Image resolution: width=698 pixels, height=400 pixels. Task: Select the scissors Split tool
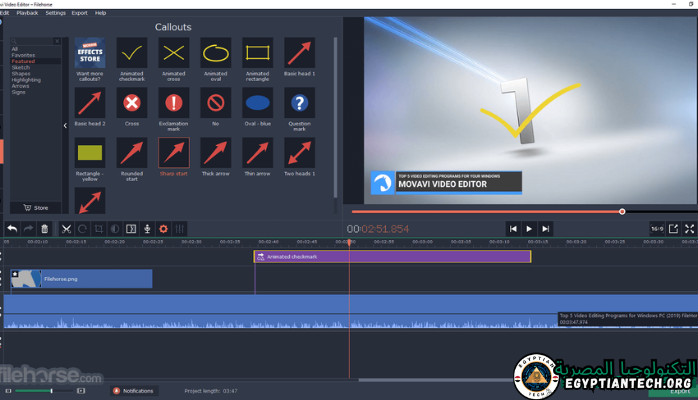pyautogui.click(x=66, y=229)
